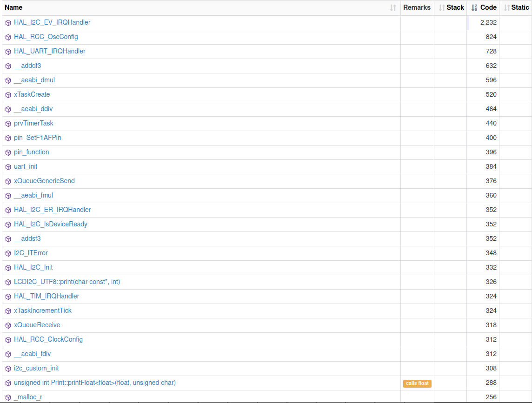The width and height of the screenshot is (532, 403).
Task: Follow the LCDI2C_UTF8::print link
Action: point(67,282)
